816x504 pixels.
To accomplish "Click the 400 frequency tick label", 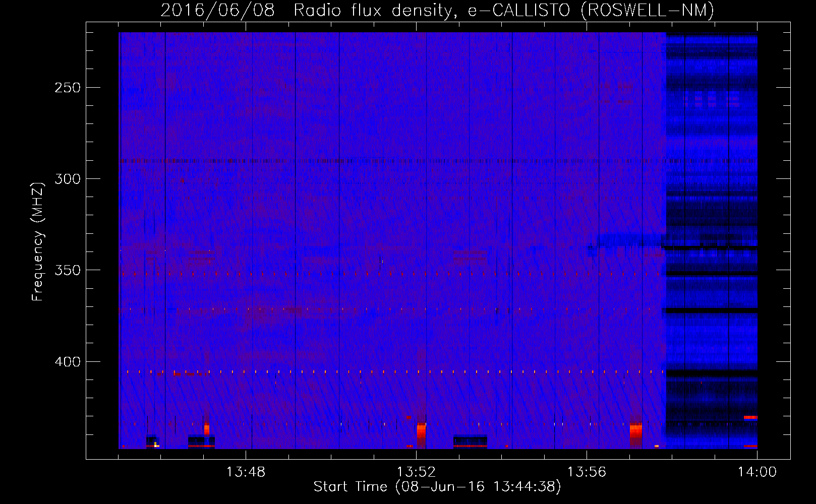I will tap(68, 362).
